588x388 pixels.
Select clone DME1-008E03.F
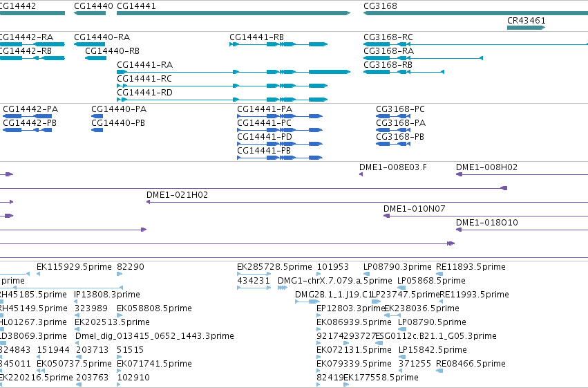[x=361, y=174]
